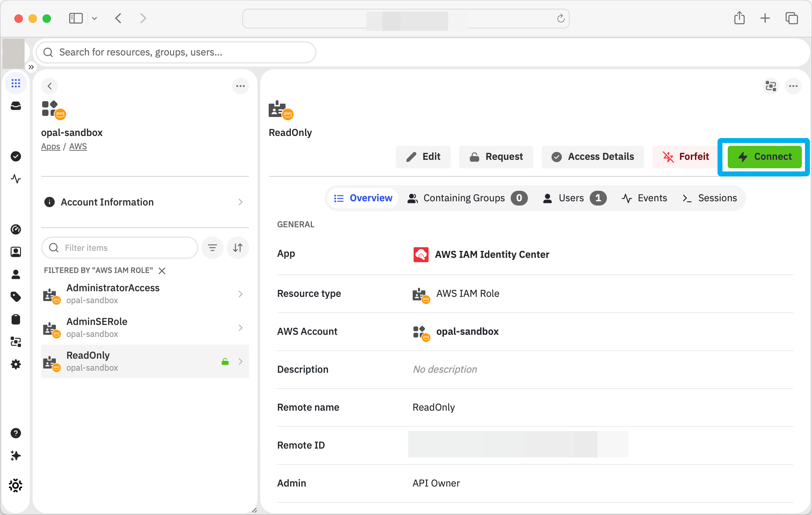Switch to the Containing Groups tab
The height and width of the screenshot is (515, 812).
coord(467,198)
